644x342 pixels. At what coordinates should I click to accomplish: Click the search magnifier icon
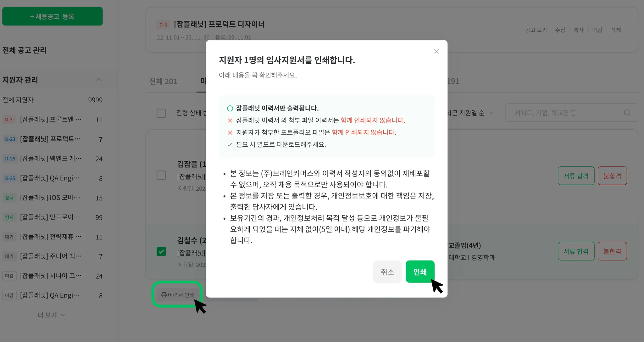pos(627,113)
